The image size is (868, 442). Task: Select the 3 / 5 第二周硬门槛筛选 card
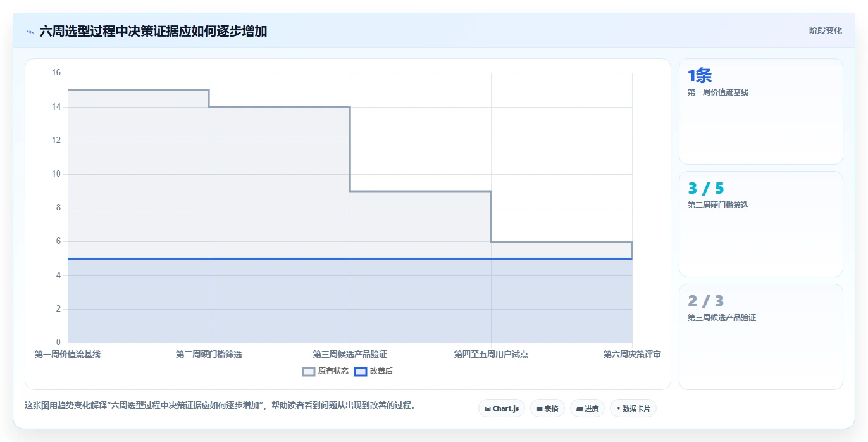tap(760, 224)
